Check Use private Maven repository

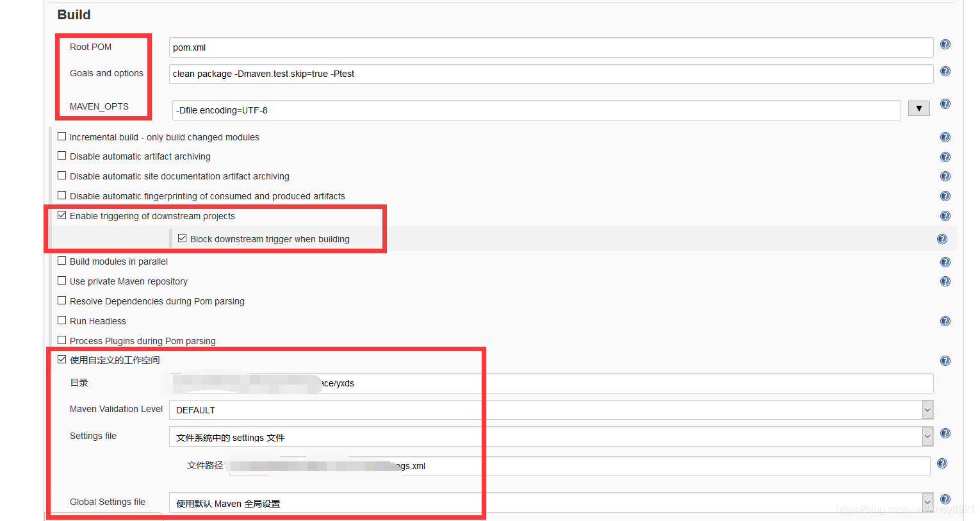(x=61, y=281)
